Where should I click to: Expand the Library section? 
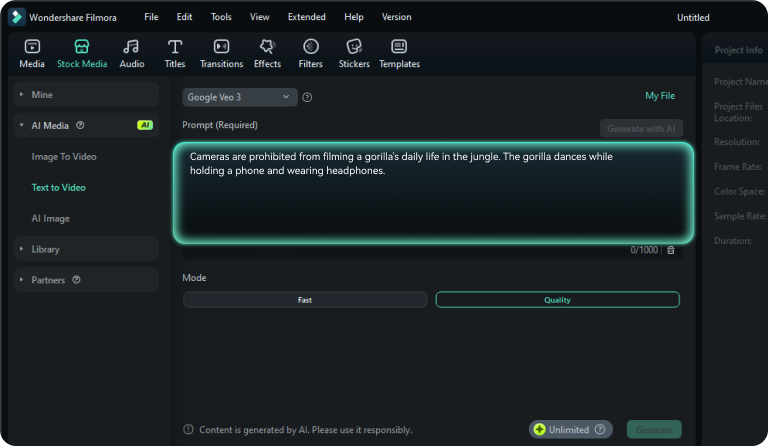point(86,249)
